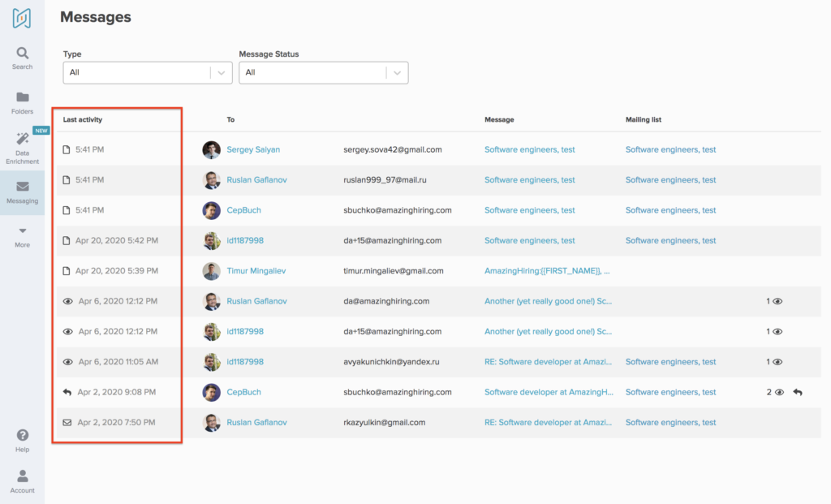Click draft icon in Sergey Salyan row
This screenshot has width=831, height=504.
point(67,150)
